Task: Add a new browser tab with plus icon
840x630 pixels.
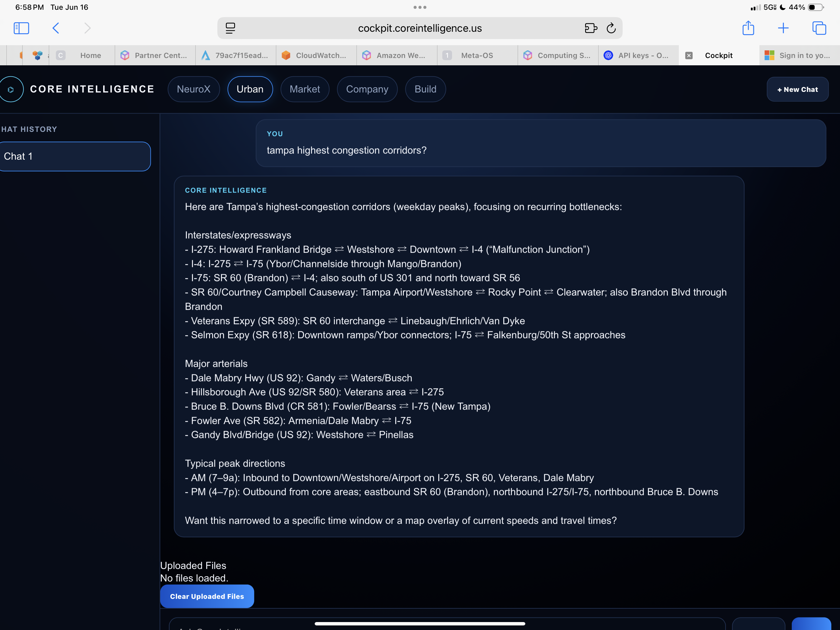Action: click(x=783, y=28)
